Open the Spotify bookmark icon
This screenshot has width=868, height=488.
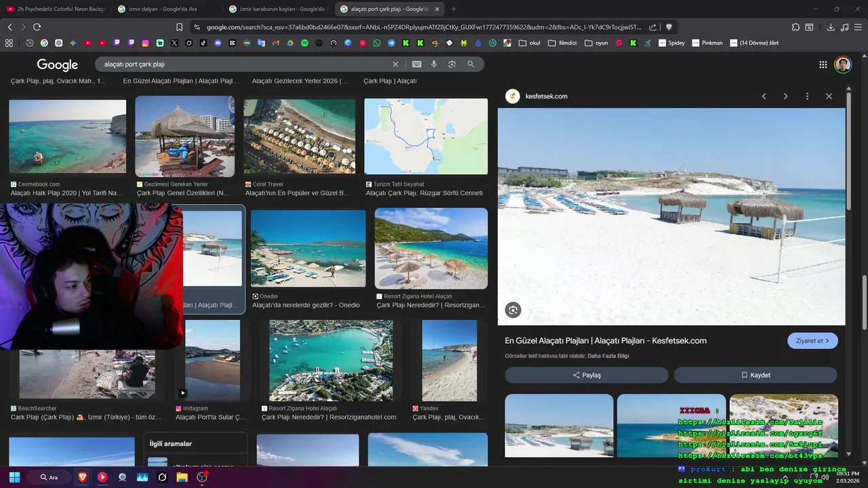304,43
